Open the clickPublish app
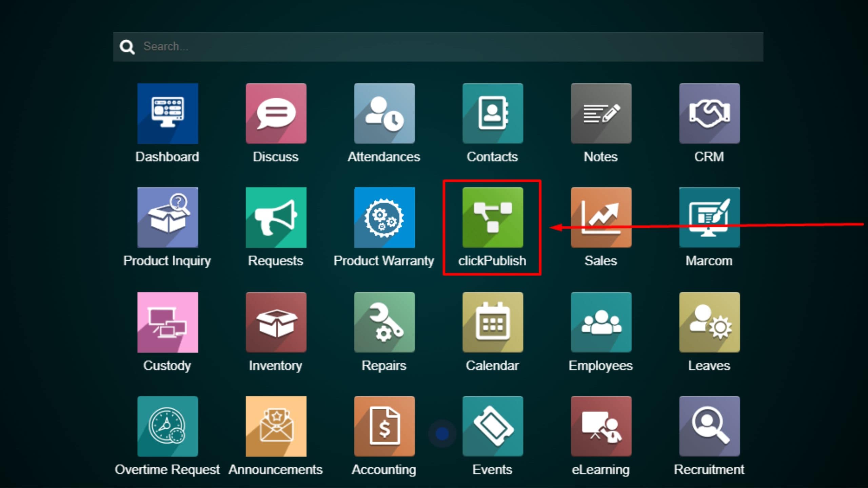 [493, 218]
